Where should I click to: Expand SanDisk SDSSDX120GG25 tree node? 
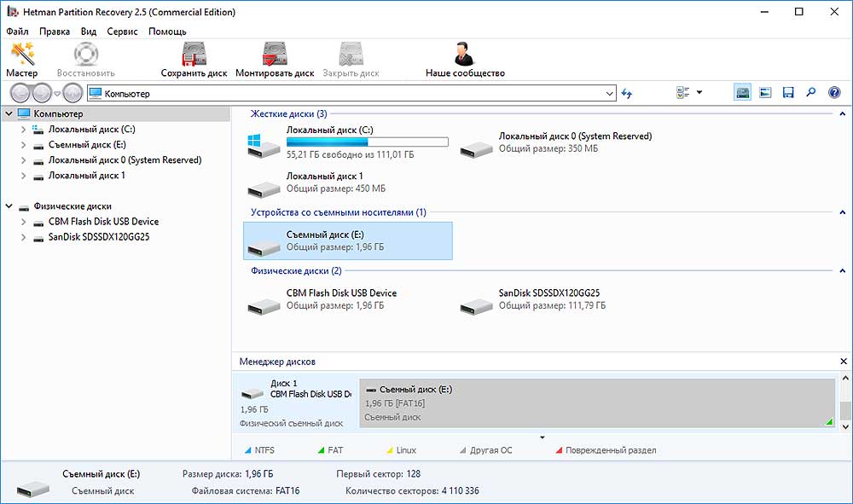pyautogui.click(x=23, y=237)
